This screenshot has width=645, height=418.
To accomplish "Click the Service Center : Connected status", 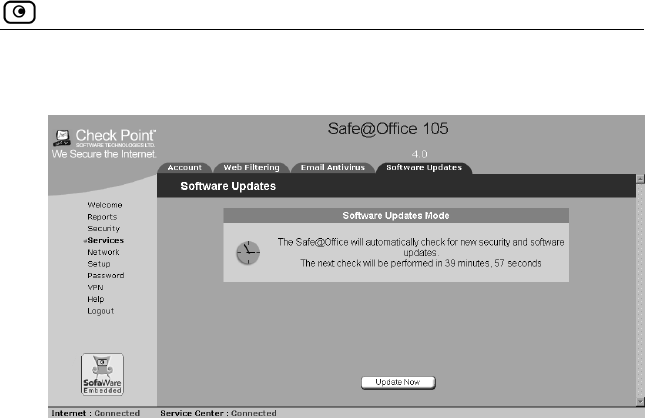I will click(x=218, y=413).
